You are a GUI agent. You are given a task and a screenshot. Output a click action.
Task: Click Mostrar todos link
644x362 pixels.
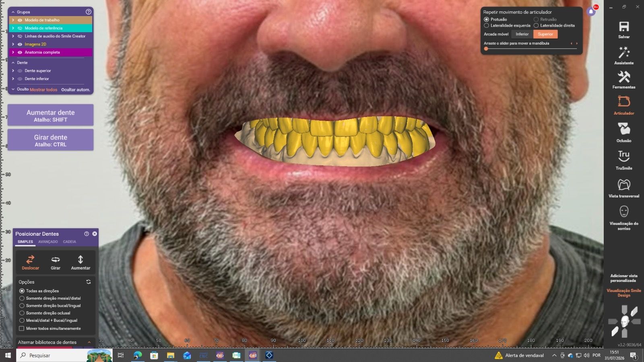(43, 90)
